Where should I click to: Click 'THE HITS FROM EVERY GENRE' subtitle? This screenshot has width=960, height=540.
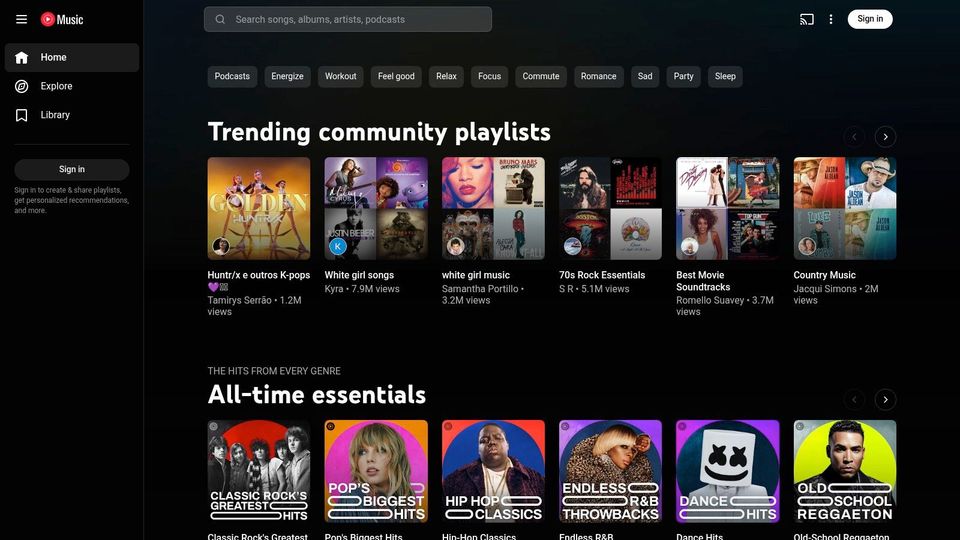coord(274,371)
